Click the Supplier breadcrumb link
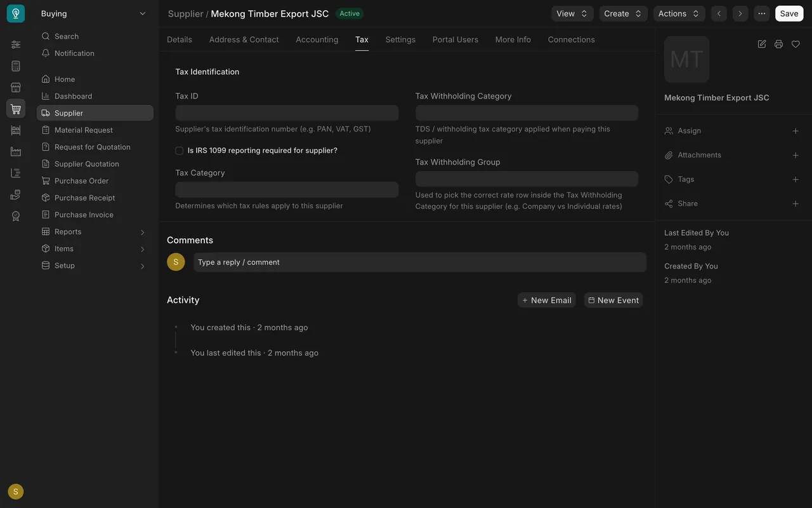Viewport: 812px width, 508px height. [185, 13]
